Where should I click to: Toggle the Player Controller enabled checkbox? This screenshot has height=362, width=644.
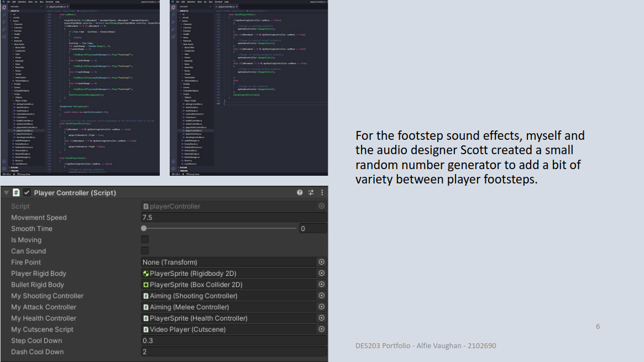pyautogui.click(x=27, y=192)
